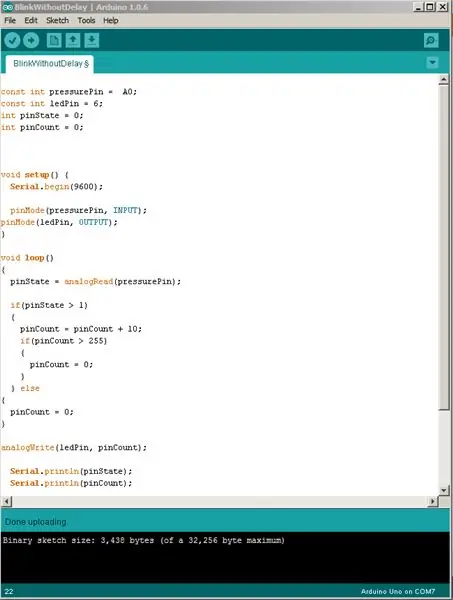Click 'Arduino Uno on COM7' status text
This screenshot has width=453, height=600.
398,592
